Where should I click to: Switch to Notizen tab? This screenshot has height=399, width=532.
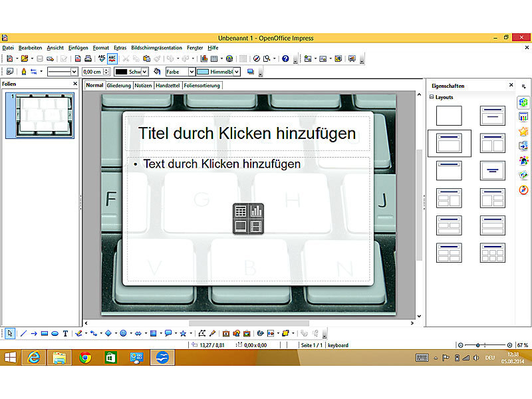pos(143,86)
